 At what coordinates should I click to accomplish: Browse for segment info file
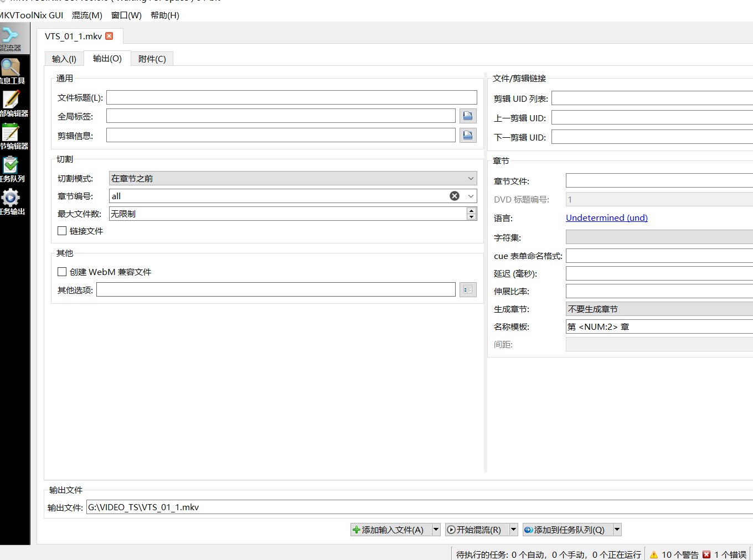coord(468,135)
